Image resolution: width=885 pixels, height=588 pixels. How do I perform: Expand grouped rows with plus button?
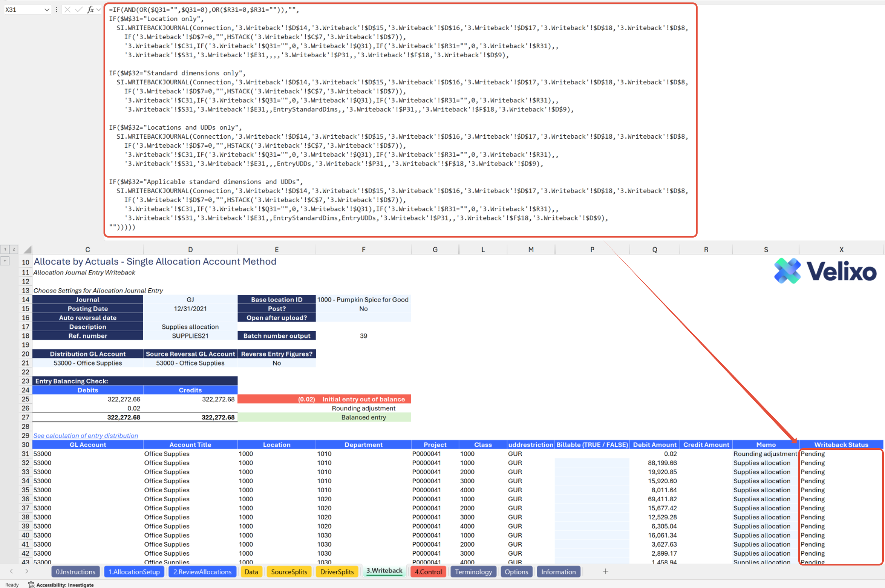(5, 260)
